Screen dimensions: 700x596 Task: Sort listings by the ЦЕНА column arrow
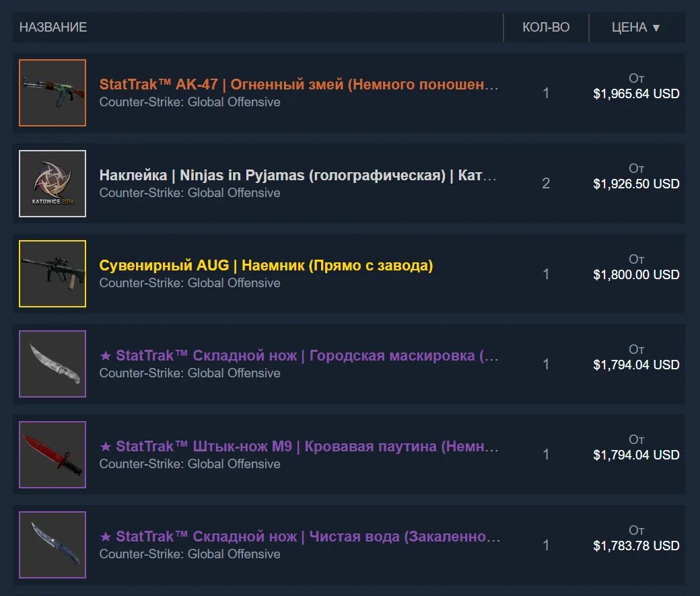656,28
